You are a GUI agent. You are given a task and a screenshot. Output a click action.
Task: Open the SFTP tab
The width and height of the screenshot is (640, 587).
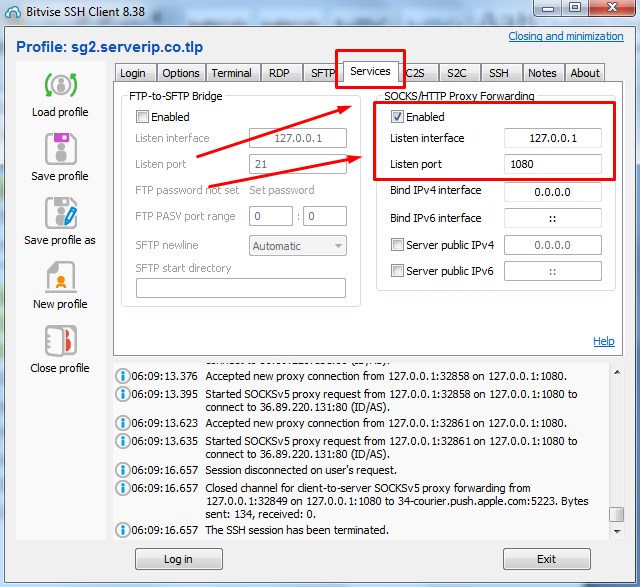point(322,73)
